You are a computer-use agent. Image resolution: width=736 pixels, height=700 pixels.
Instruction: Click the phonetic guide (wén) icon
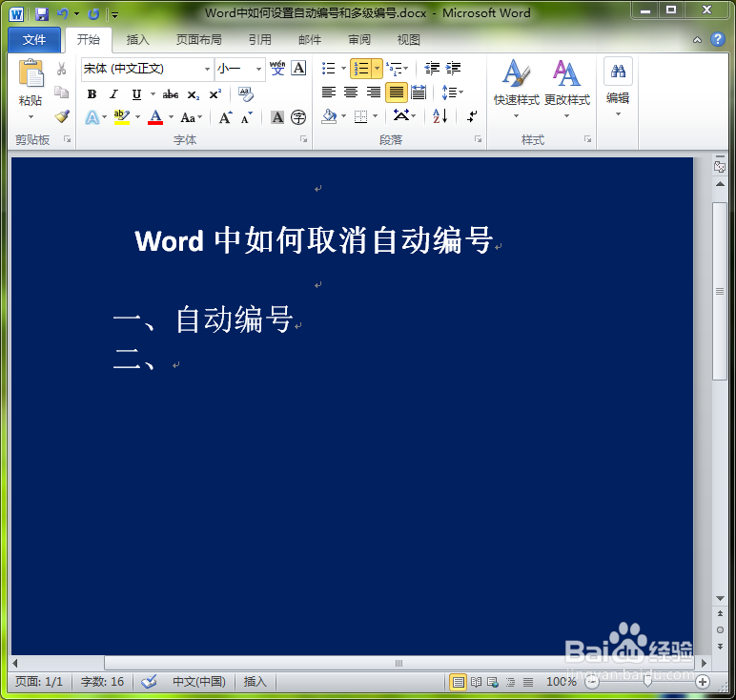277,69
